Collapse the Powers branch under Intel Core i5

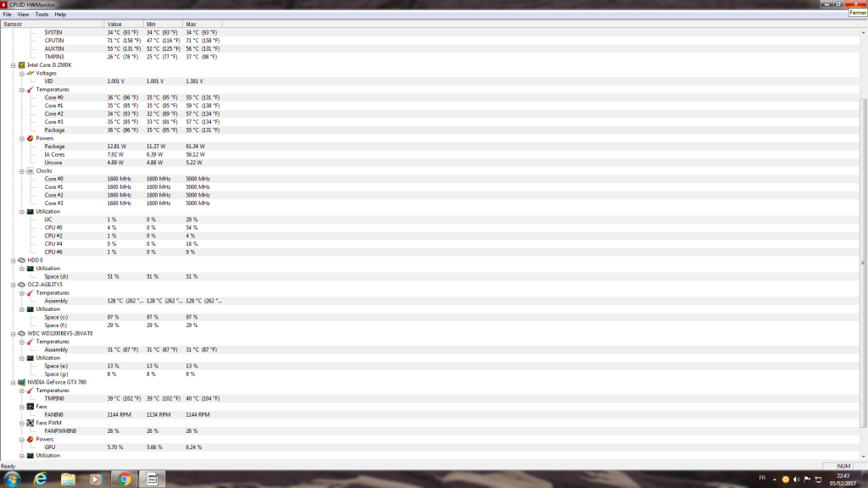pos(22,138)
